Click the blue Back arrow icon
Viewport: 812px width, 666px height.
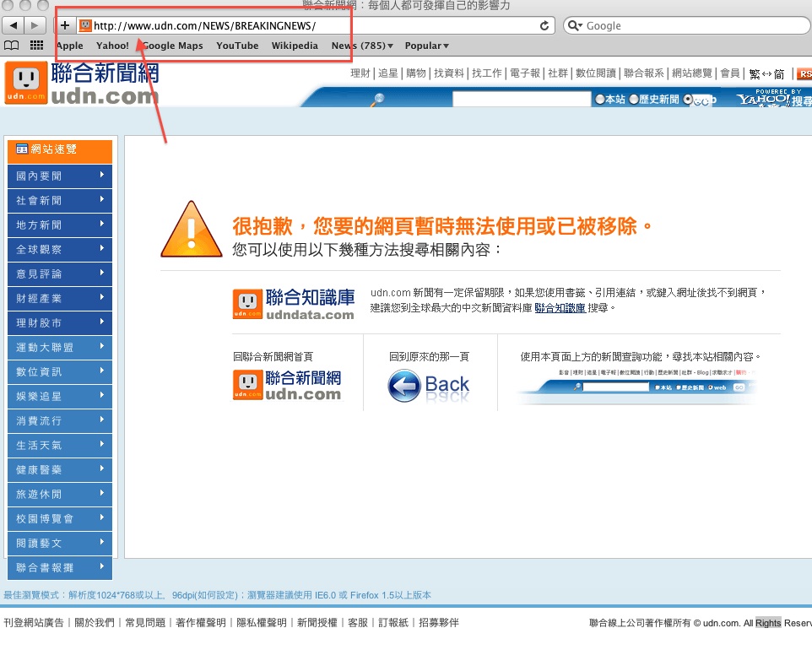coord(404,386)
